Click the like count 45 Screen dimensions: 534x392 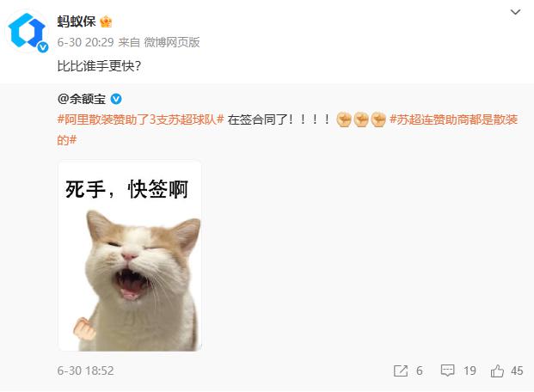point(517,371)
